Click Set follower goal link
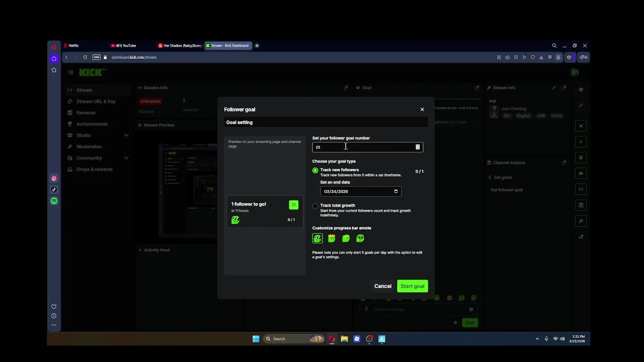Image resolution: width=644 pixels, height=362 pixels. pyautogui.click(x=507, y=190)
